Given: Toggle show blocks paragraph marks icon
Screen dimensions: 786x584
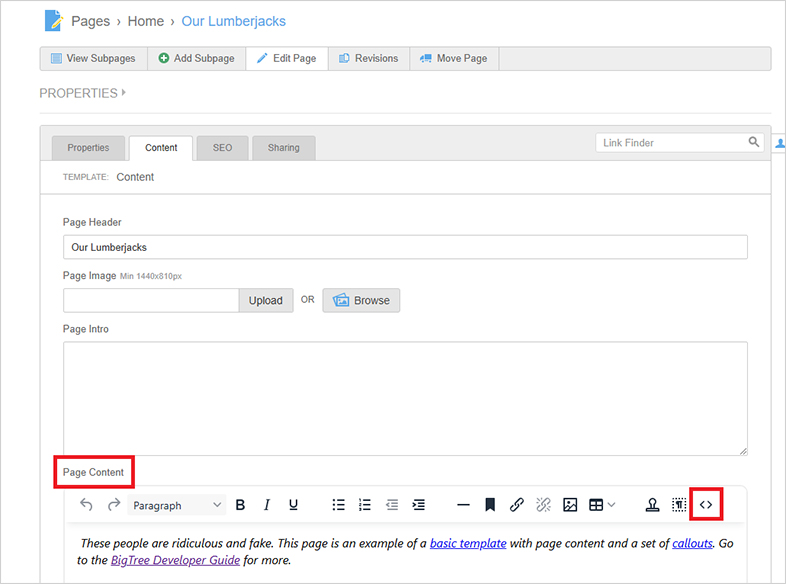Looking at the screenshot, I should pyautogui.click(x=679, y=505).
